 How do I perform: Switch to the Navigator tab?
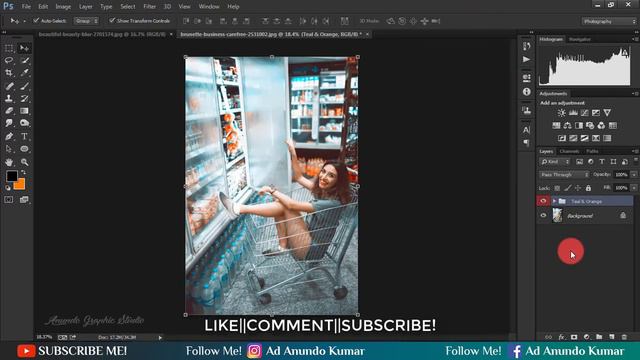[580, 40]
